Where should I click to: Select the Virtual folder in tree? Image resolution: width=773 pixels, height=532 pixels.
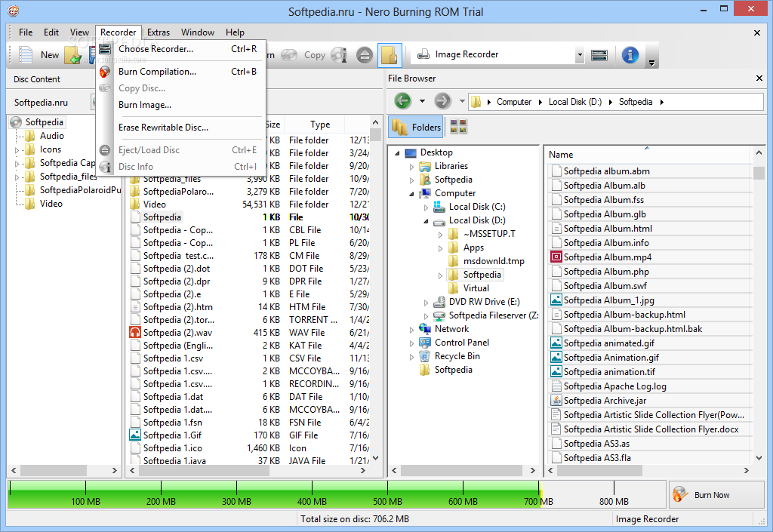(476, 288)
